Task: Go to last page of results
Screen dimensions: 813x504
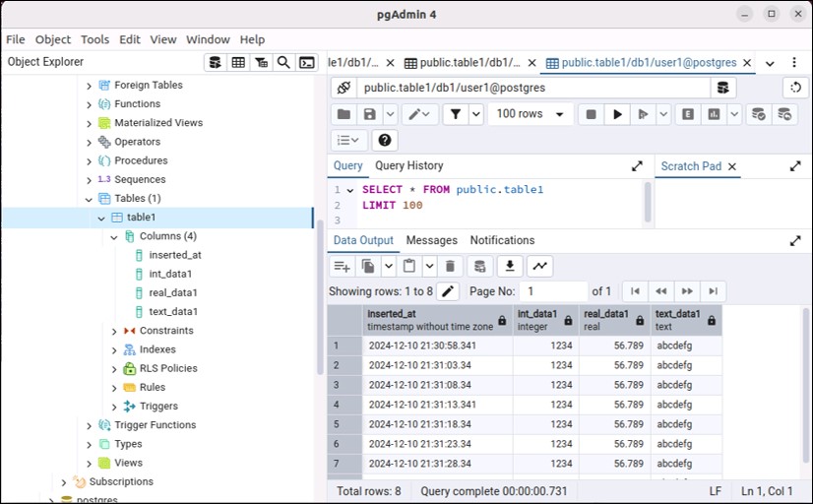Action: [713, 291]
